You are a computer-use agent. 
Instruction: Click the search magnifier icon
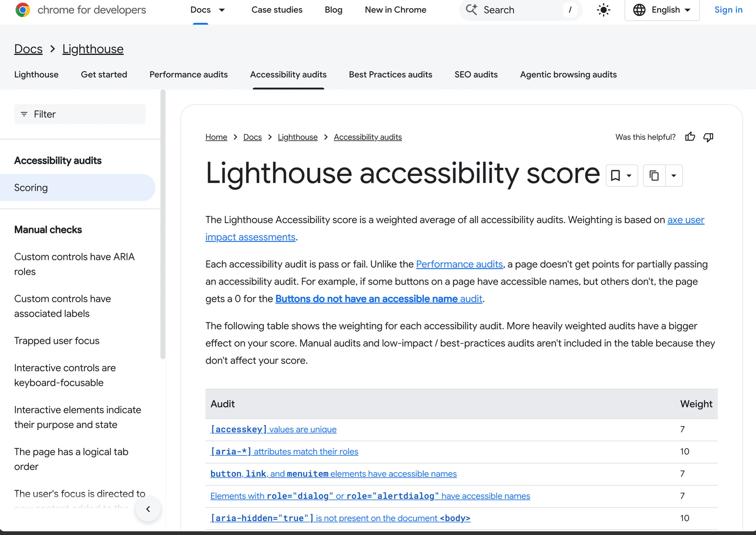pyautogui.click(x=472, y=10)
